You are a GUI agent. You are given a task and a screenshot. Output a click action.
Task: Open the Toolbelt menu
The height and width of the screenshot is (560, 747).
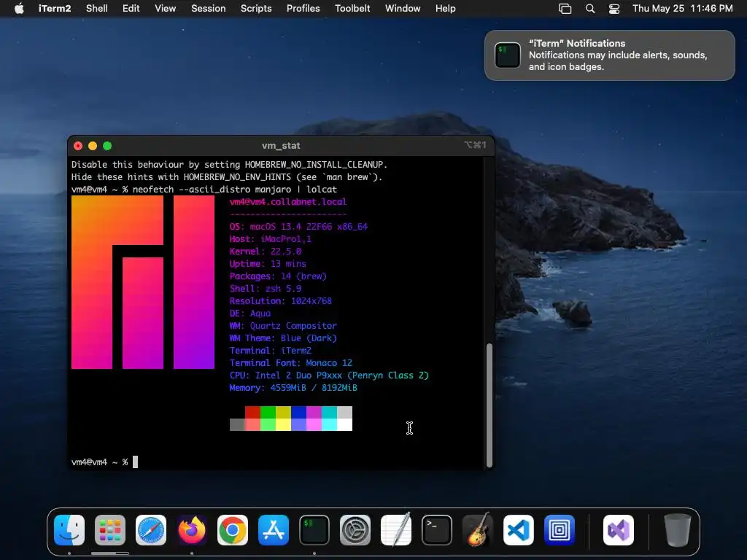(352, 8)
